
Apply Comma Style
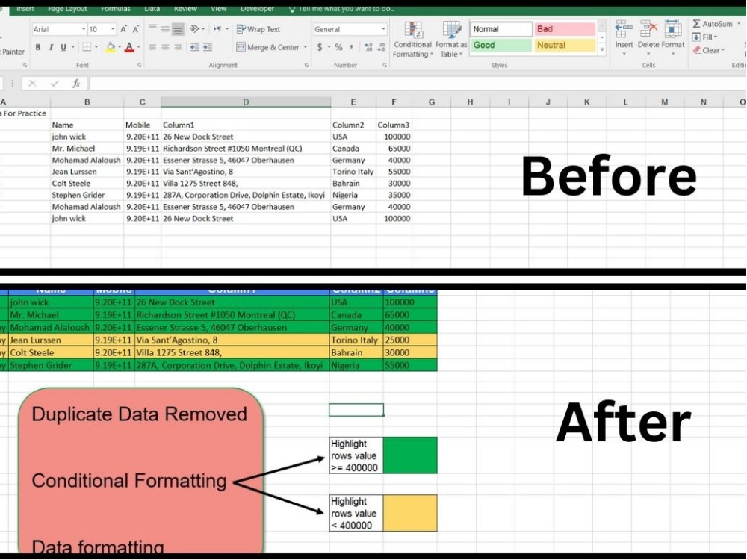351,47
